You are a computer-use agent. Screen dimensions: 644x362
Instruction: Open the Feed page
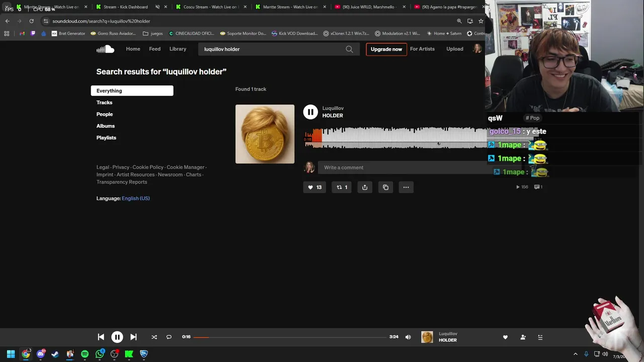pos(155,49)
